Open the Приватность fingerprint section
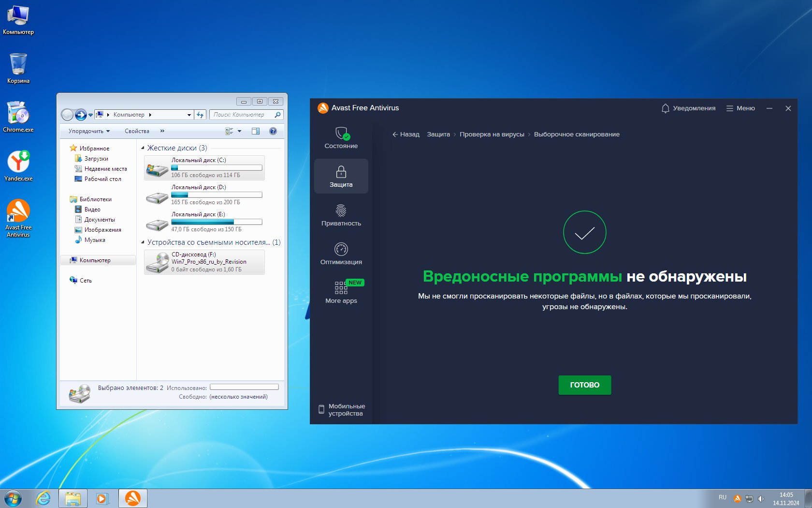This screenshot has width=812, height=508. pos(341,215)
